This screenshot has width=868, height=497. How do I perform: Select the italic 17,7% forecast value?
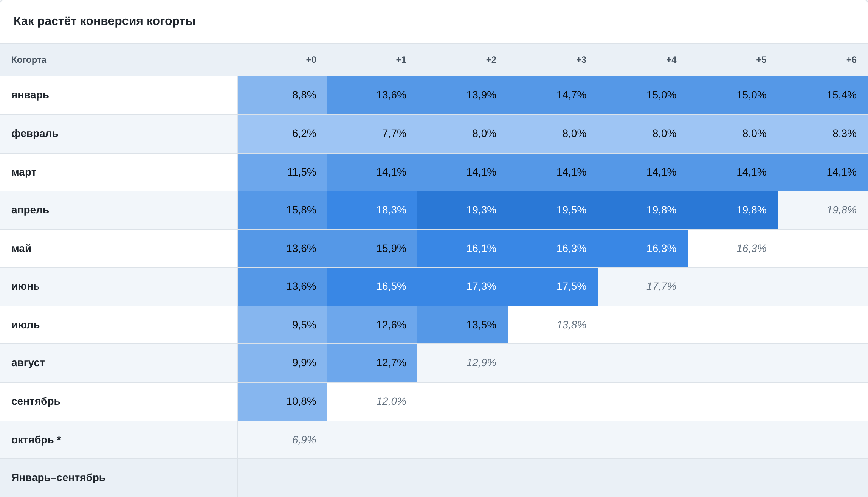(661, 286)
